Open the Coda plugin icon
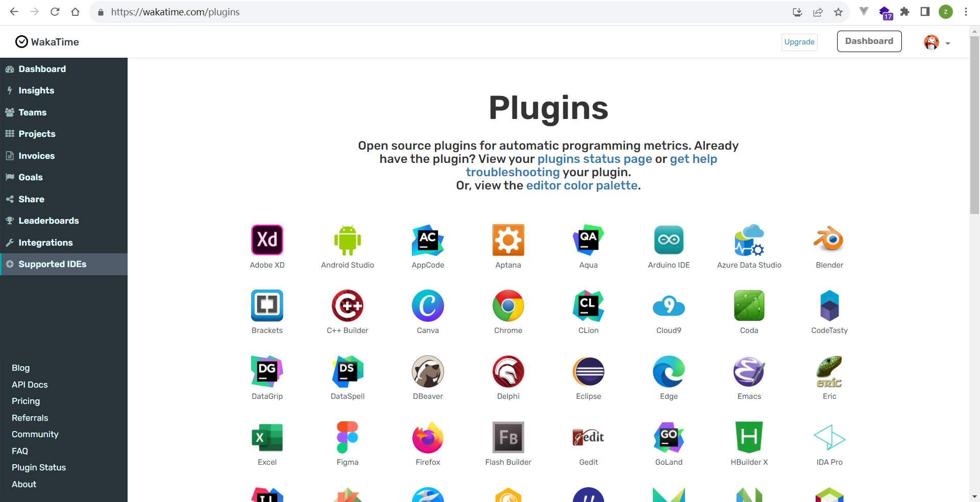The height and width of the screenshot is (502, 980). (x=749, y=305)
